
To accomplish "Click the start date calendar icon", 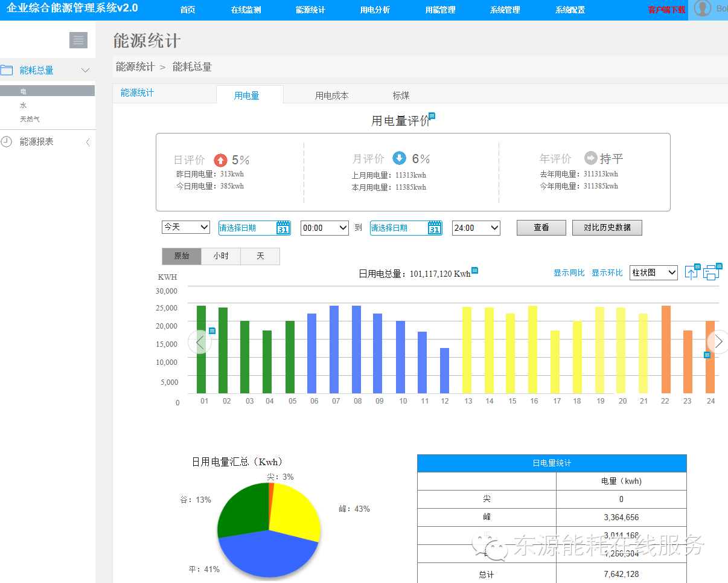I will pos(283,228).
